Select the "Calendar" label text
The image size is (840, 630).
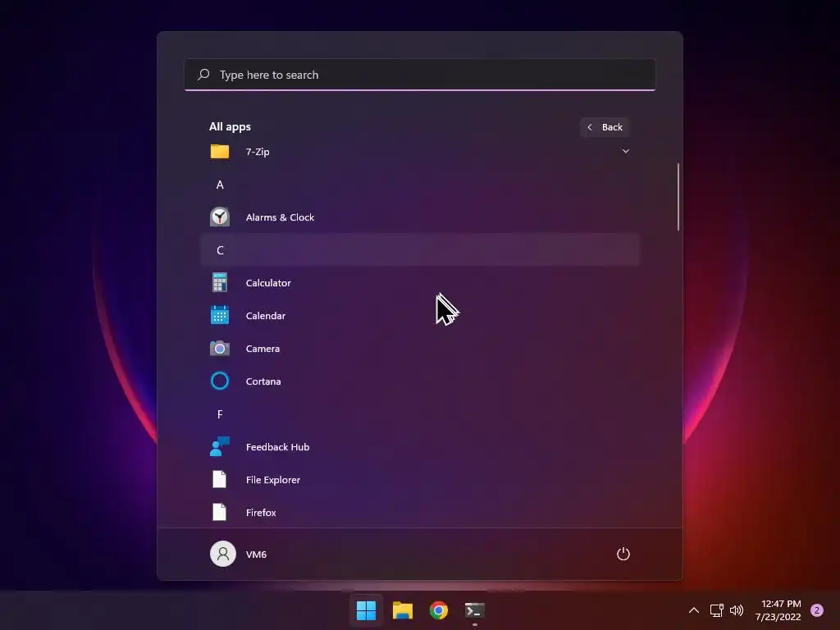(265, 316)
